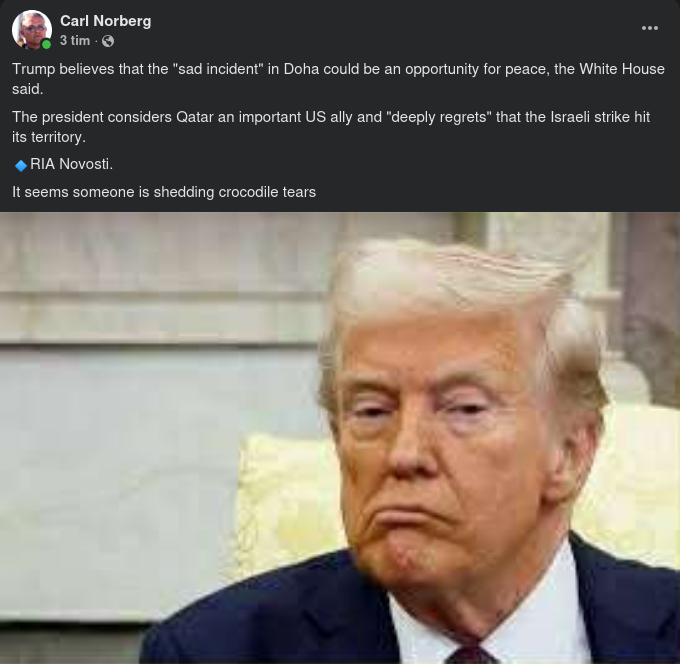The image size is (680, 664).
Task: Click the phrase "White House" in the post
Action: (622, 69)
